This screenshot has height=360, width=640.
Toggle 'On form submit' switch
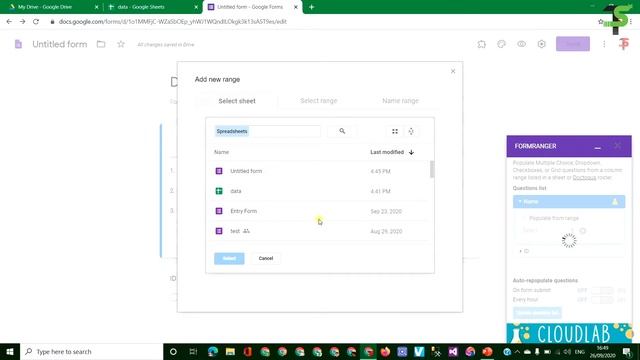coord(602,290)
